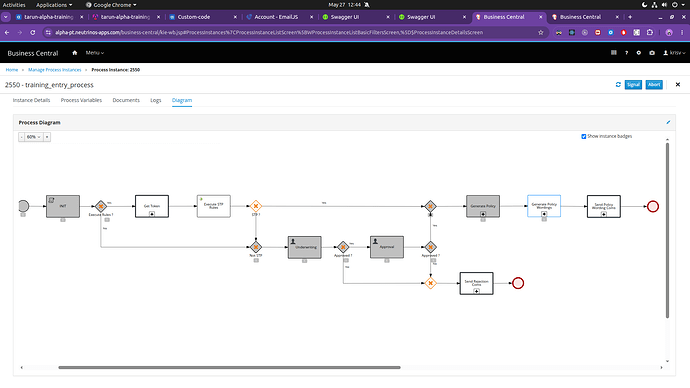The image size is (690, 388).
Task: Switch to Process Variables tab
Action: 81,100
